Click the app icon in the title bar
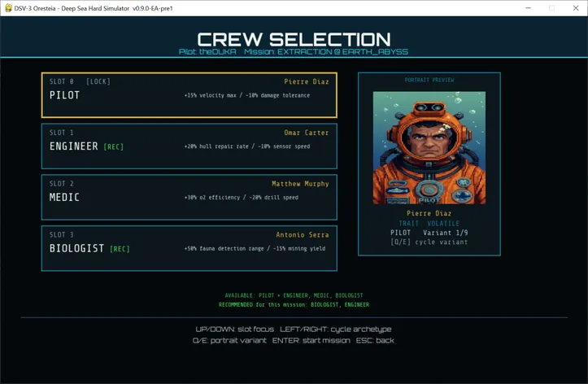The width and height of the screenshot is (588, 384). tap(8, 8)
